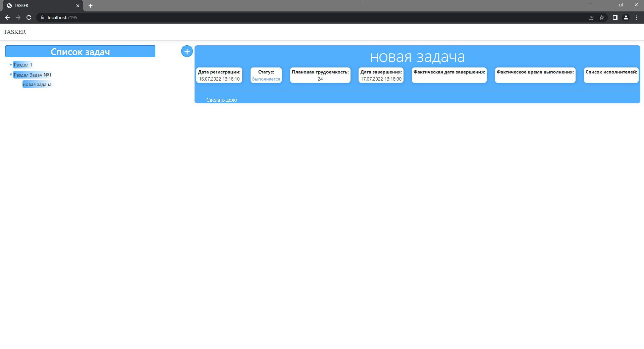Navigate back in browser history
Viewport: 644px width, 349px height.
pyautogui.click(x=7, y=17)
